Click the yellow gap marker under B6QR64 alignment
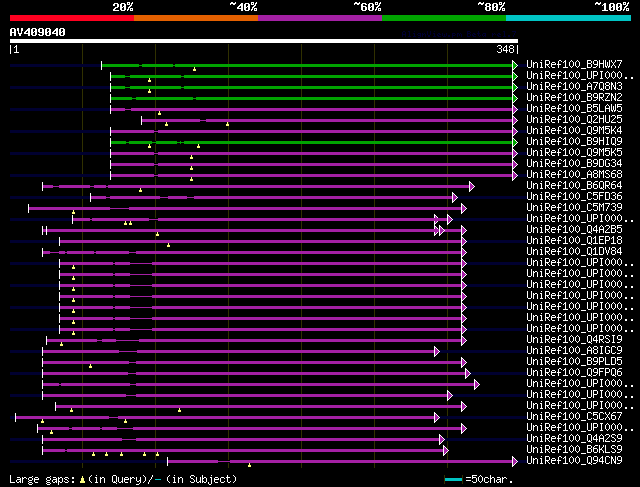 tap(140, 190)
